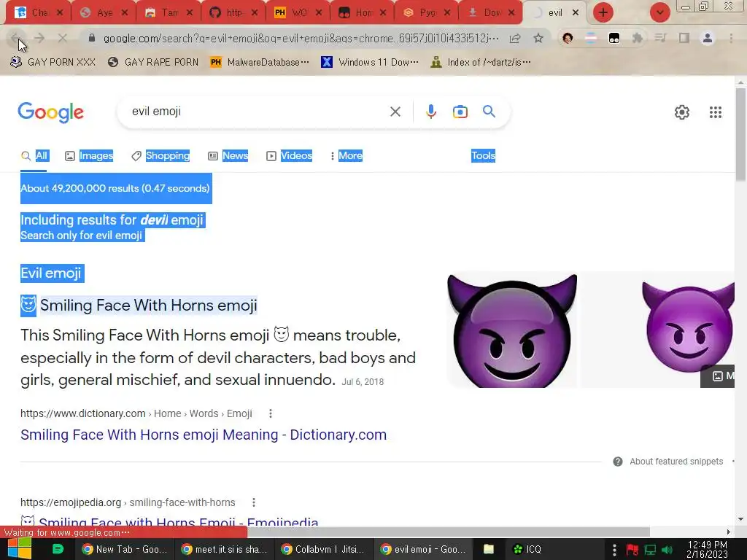The image size is (747, 560).
Task: Open the green chat icon in taskbar
Action: coord(58,549)
